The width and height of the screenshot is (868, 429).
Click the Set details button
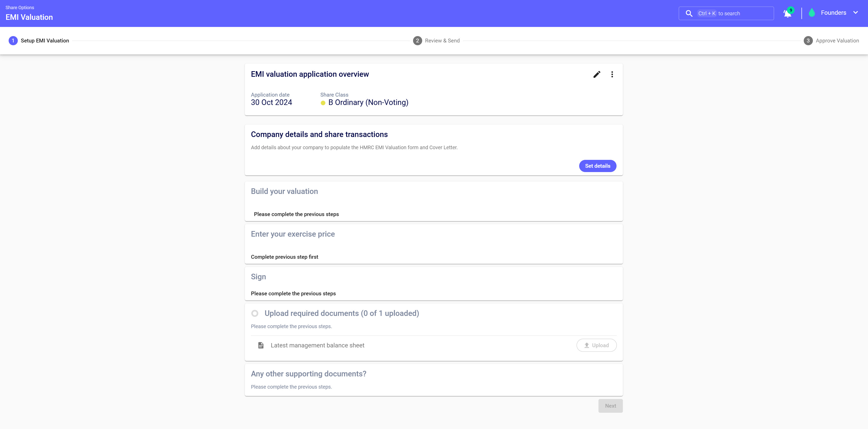click(x=597, y=166)
